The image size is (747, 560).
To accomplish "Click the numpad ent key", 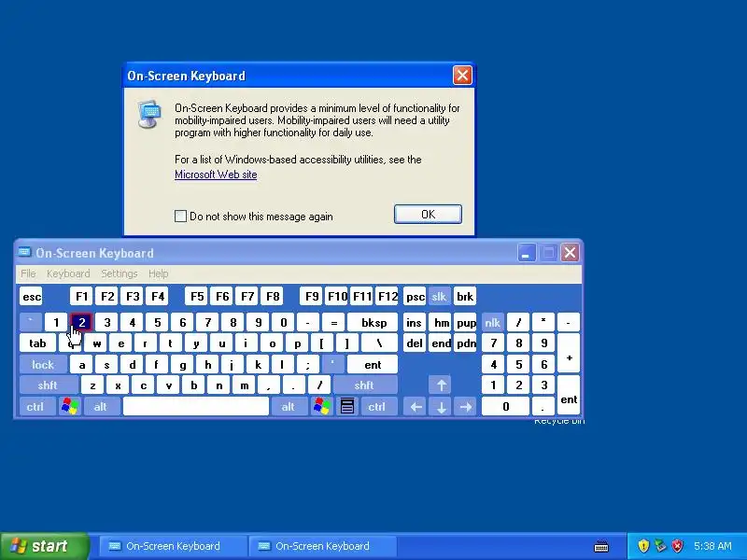I will [x=569, y=395].
